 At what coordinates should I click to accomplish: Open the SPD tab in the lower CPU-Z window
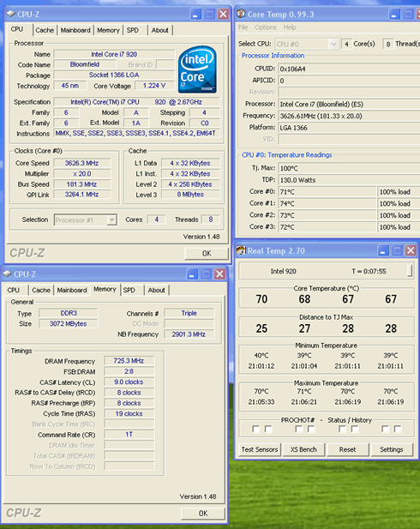(x=129, y=290)
